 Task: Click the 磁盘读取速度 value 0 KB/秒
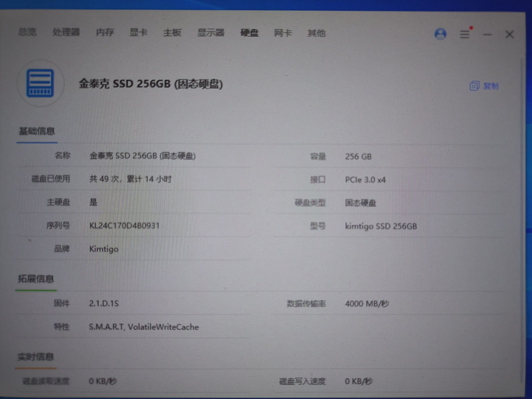pos(103,381)
